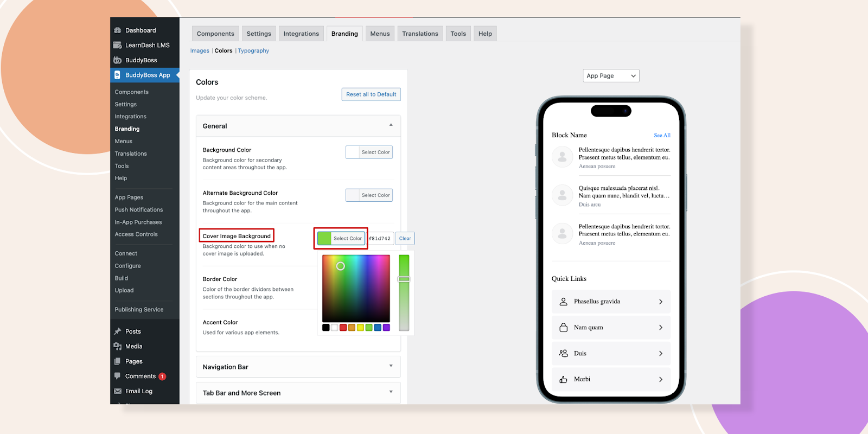
Task: Expand the Navigation Bar section
Action: [x=391, y=366]
